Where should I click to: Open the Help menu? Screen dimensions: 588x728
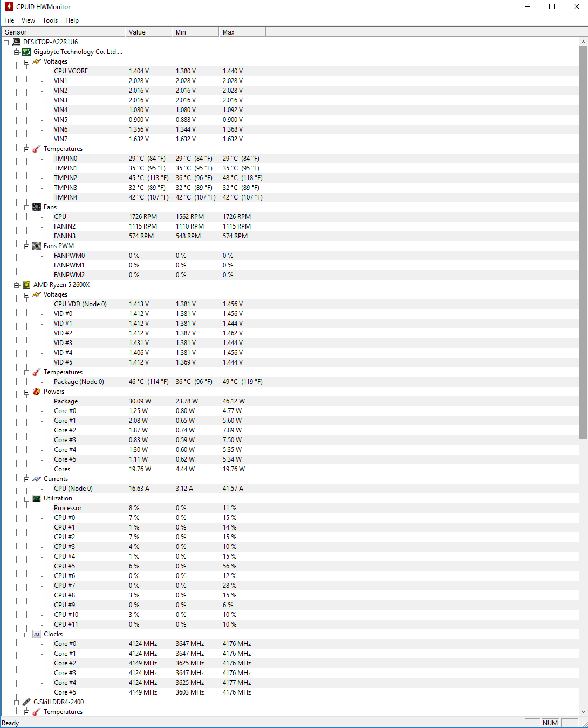pyautogui.click(x=72, y=20)
